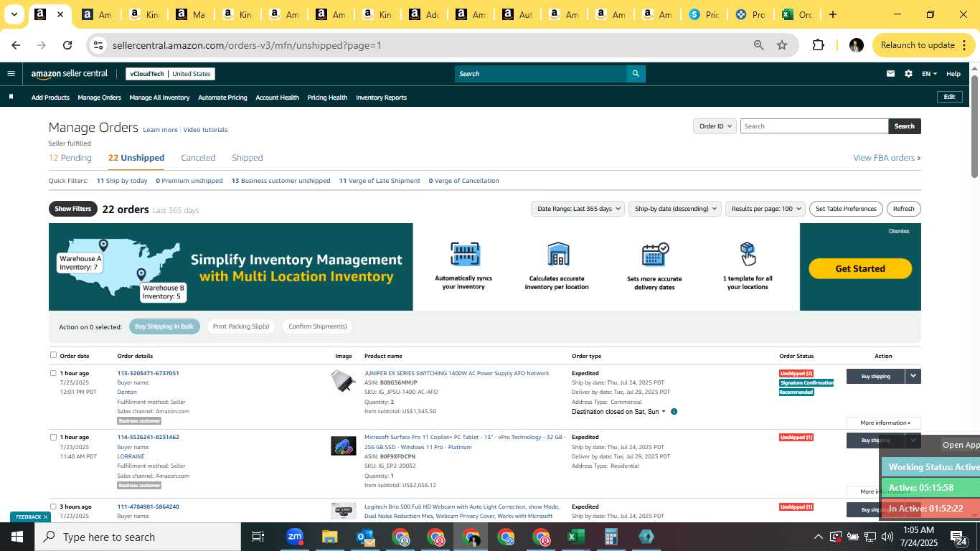
Task: Open the Juniper power supply product thumbnail
Action: [343, 381]
